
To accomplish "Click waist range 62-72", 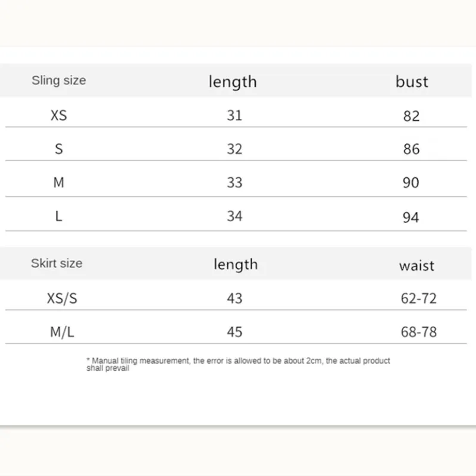I will [x=419, y=298].
